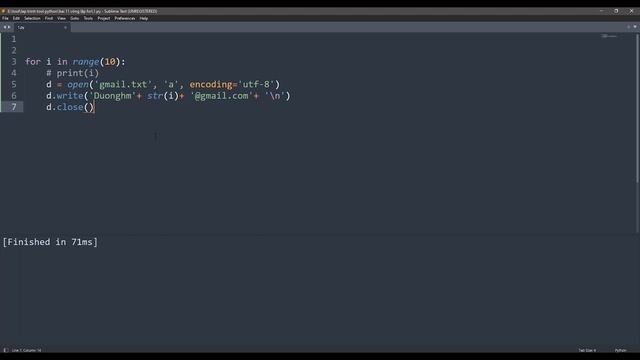
Task: Click the '@gmail.com' string
Action: pyautogui.click(x=221, y=96)
